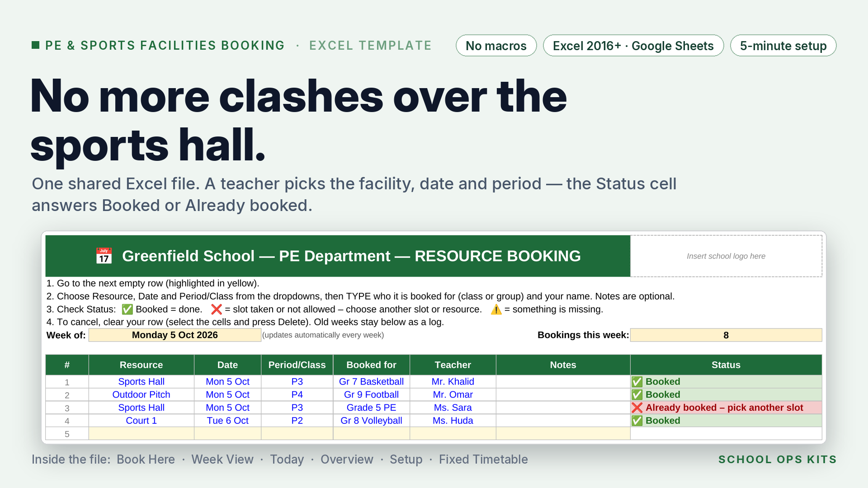Viewport: 868px width, 488px height.
Task: Click 'Book Here' in the sheet list
Action: click(146, 459)
